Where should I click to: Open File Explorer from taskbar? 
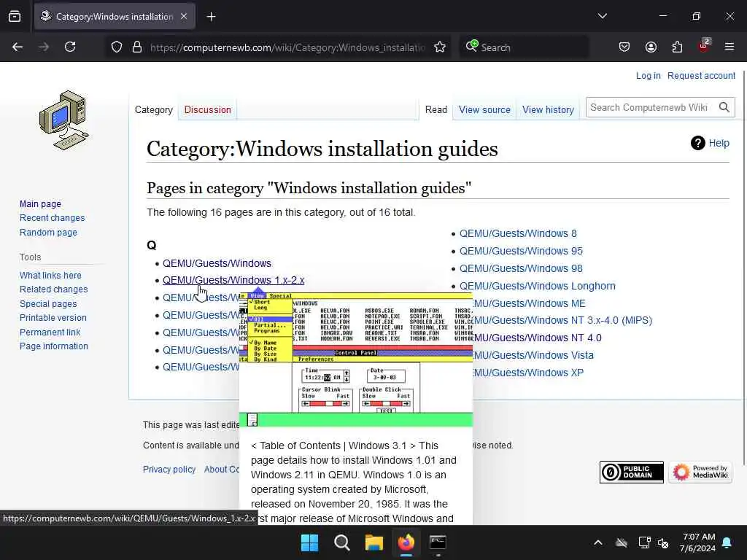coord(374,542)
